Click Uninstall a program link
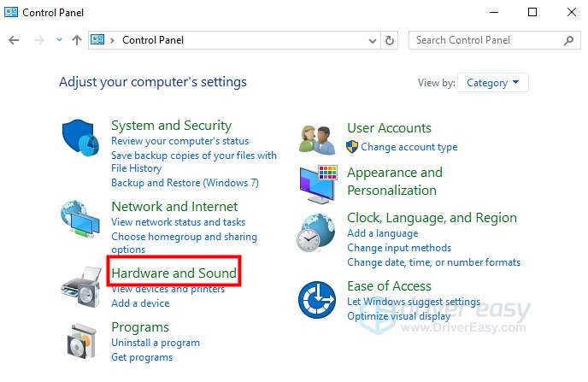Image resolution: width=588 pixels, height=382 pixels. [x=155, y=343]
